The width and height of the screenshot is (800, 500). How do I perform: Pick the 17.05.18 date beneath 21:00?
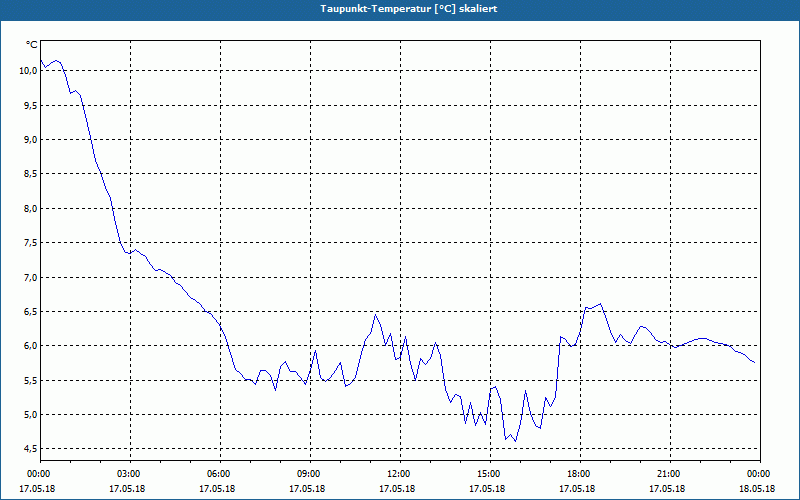(x=667, y=489)
